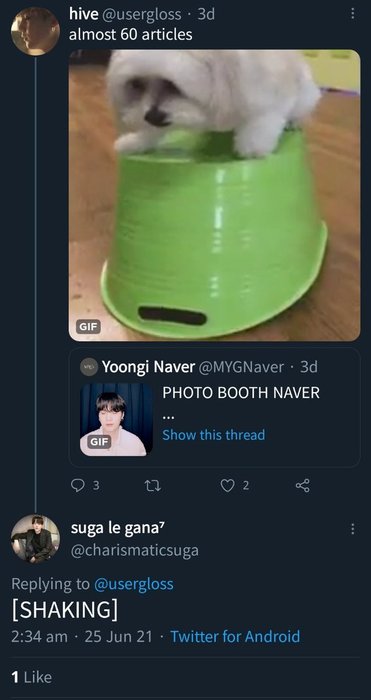Open the quoted tweet's GIF thumbnail
The height and width of the screenshot is (700, 371).
117,419
